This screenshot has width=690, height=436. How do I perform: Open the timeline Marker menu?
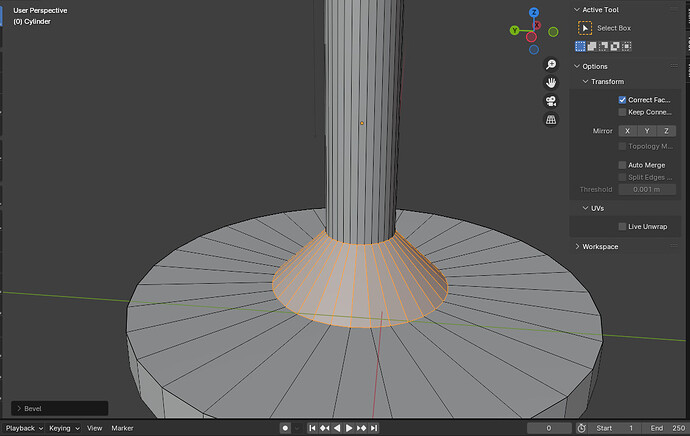pos(122,428)
